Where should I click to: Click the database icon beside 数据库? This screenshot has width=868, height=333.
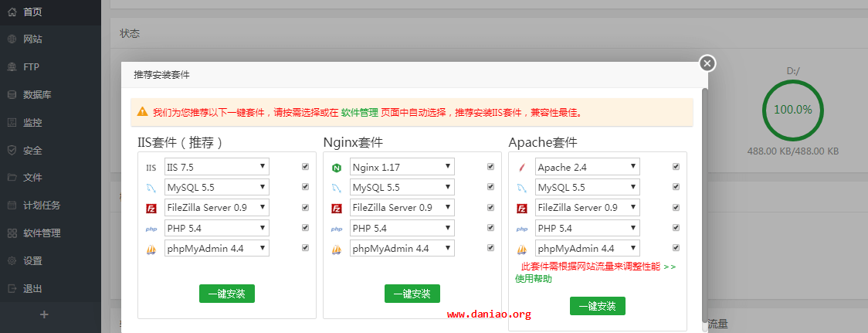coord(12,95)
